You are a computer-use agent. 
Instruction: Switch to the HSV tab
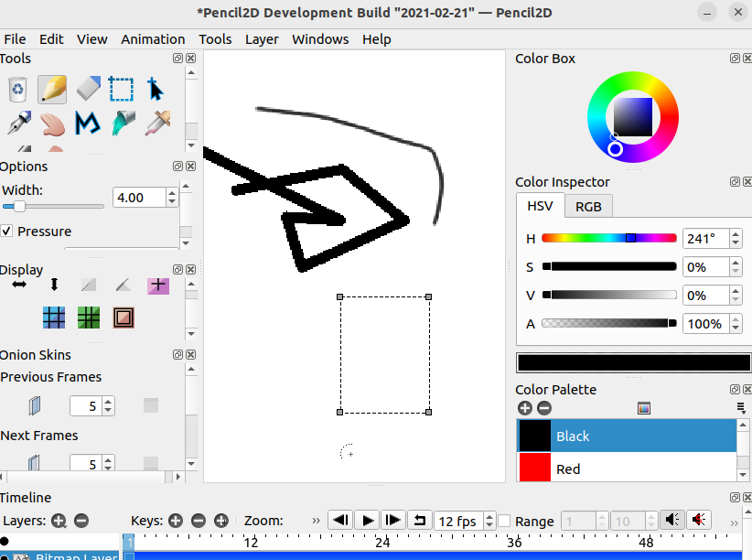[x=540, y=206]
